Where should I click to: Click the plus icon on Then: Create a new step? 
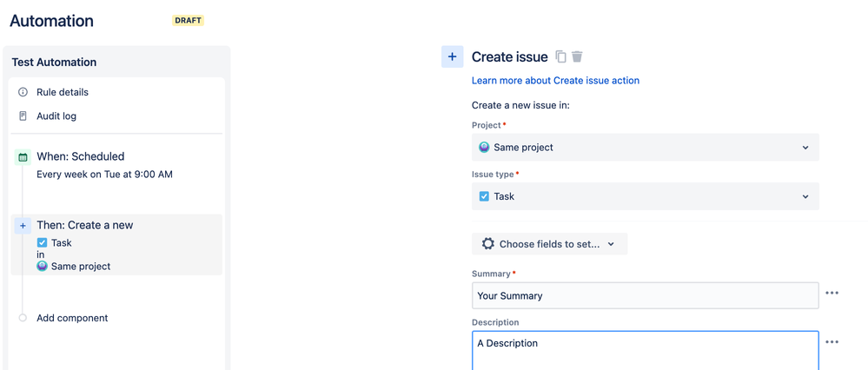tap(23, 226)
